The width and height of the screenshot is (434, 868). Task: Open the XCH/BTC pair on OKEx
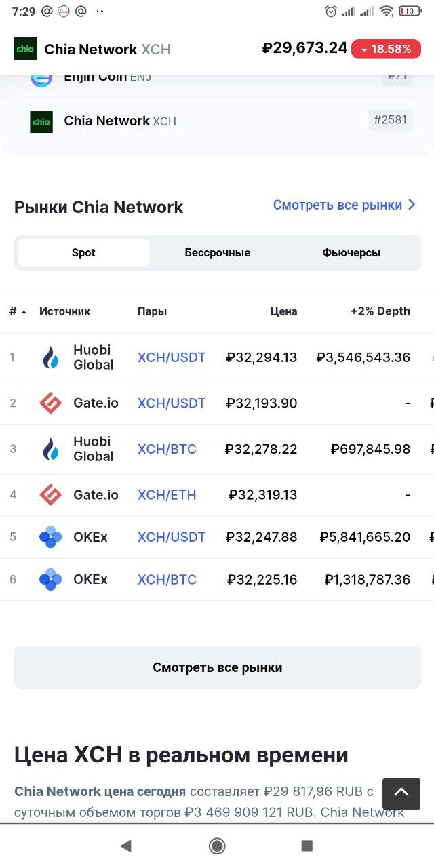[x=167, y=580]
